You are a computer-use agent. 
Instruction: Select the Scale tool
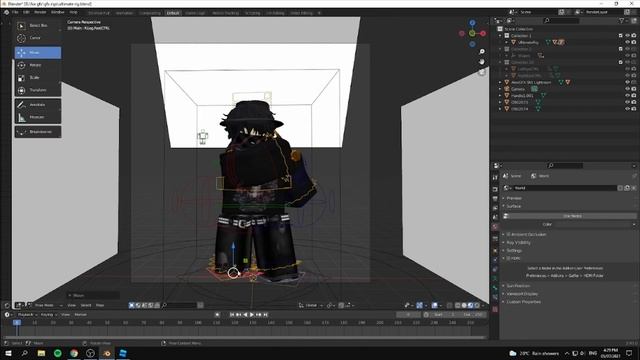[x=38, y=78]
